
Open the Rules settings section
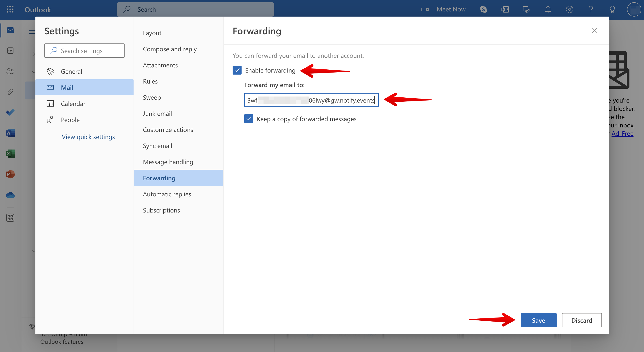(x=150, y=81)
